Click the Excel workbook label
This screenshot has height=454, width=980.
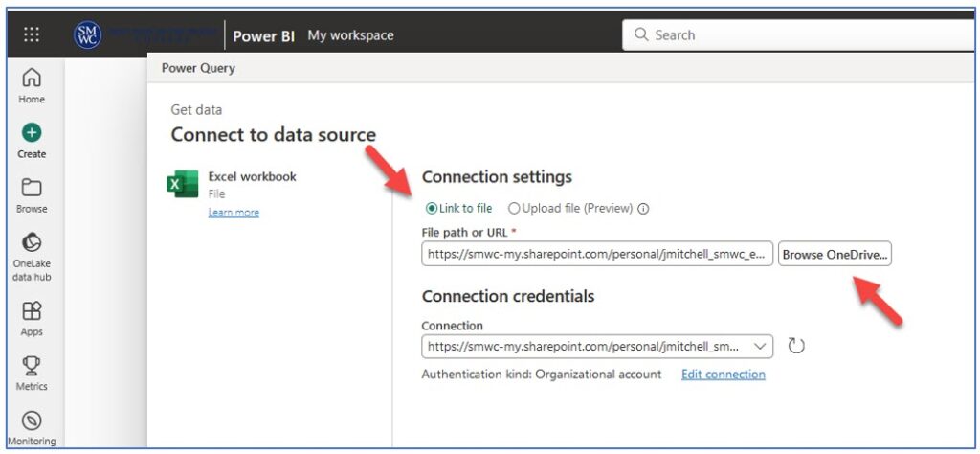coord(253,176)
